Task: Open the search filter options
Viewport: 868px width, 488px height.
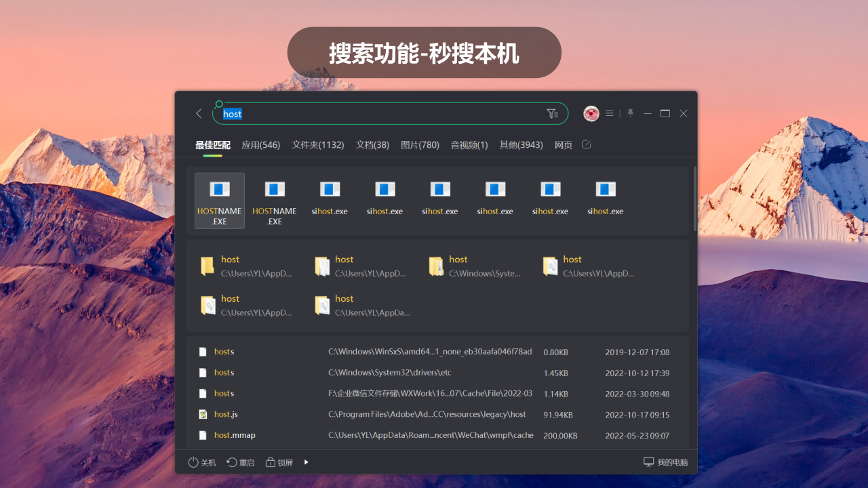Action: tap(552, 113)
